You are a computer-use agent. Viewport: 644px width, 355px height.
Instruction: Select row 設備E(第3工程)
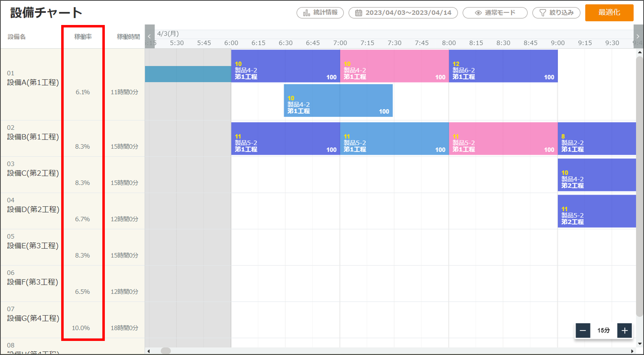point(33,245)
